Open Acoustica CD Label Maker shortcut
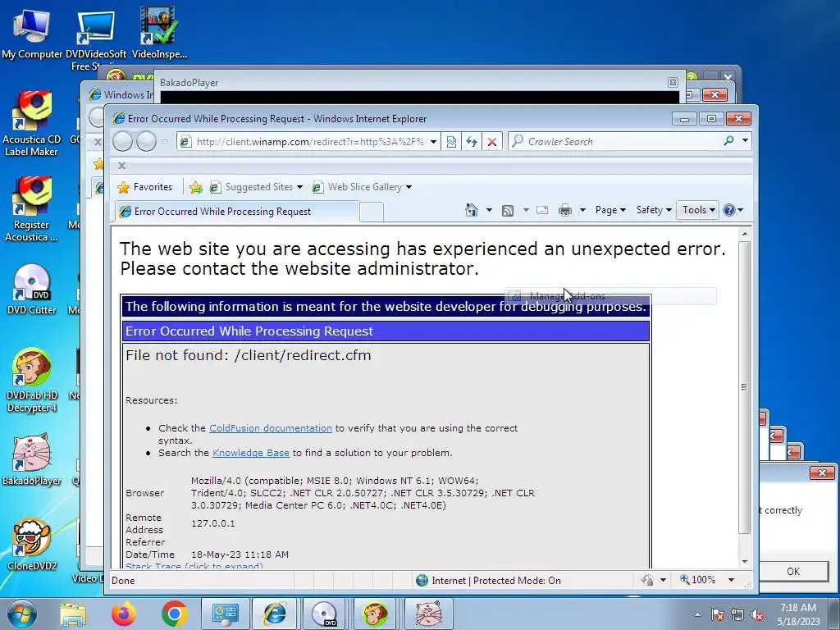 click(31, 125)
